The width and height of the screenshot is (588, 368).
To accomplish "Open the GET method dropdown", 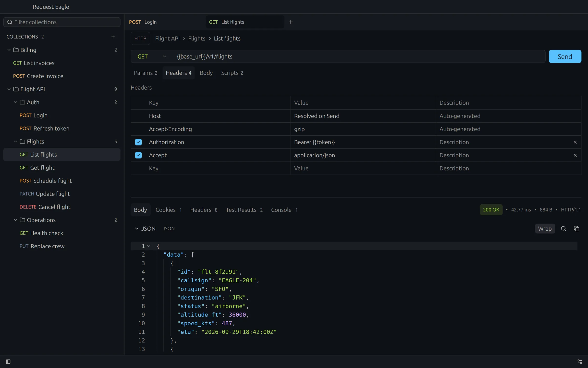I will tap(152, 57).
